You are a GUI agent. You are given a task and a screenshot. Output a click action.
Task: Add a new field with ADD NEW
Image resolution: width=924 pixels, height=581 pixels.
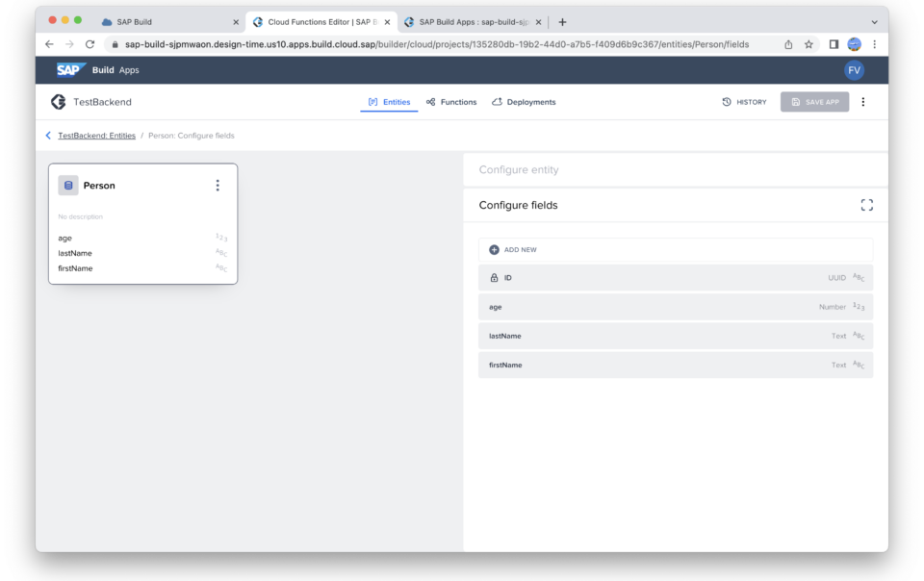pos(676,249)
